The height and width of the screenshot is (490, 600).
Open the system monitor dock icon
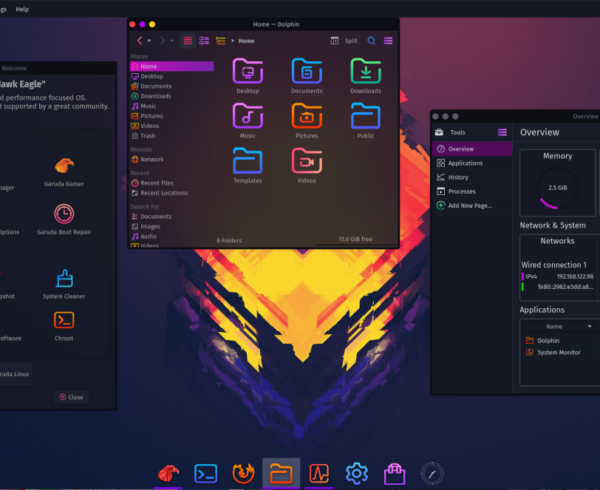318,473
